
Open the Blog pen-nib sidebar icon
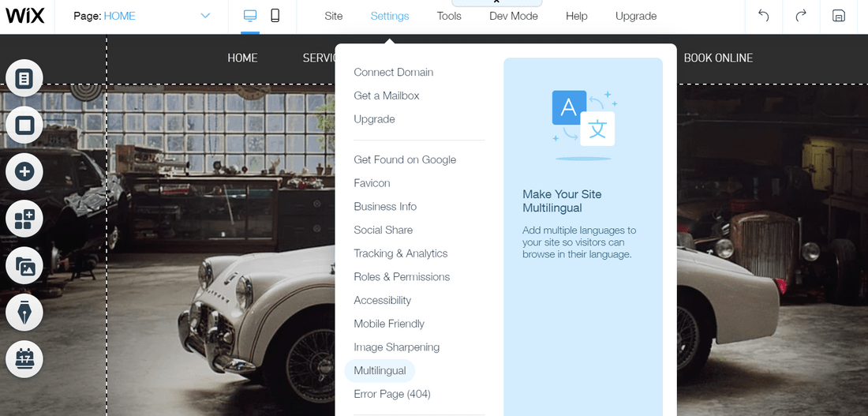point(24,313)
